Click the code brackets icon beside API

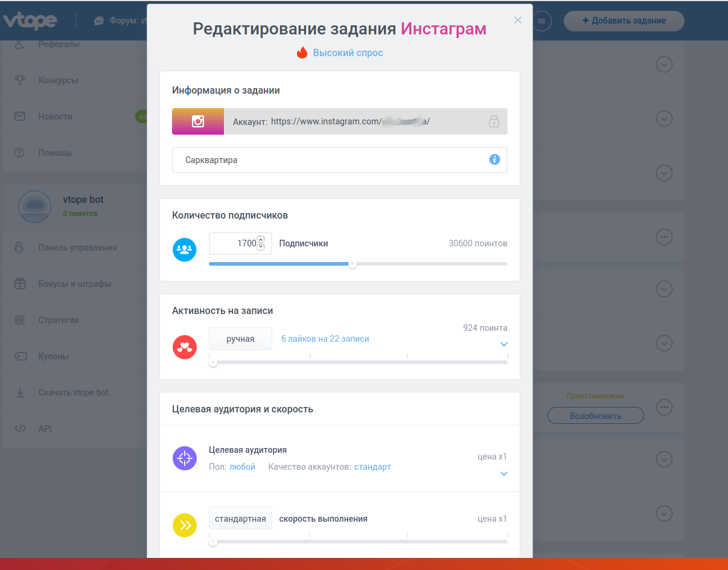[20, 429]
